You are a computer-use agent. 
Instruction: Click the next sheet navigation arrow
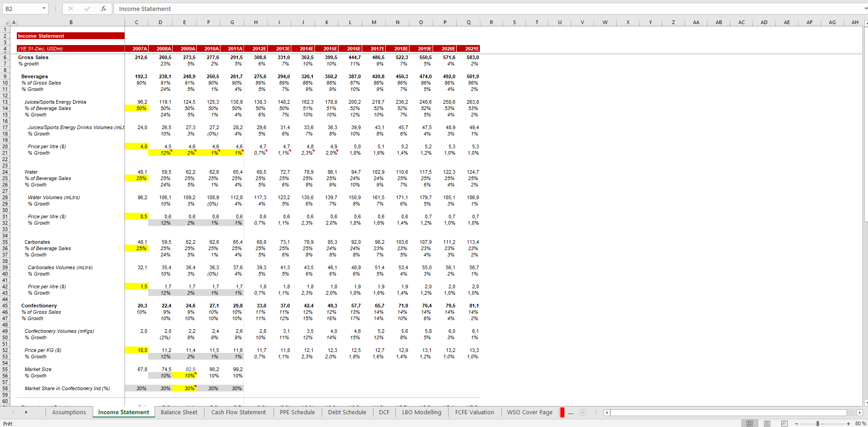[26, 412]
